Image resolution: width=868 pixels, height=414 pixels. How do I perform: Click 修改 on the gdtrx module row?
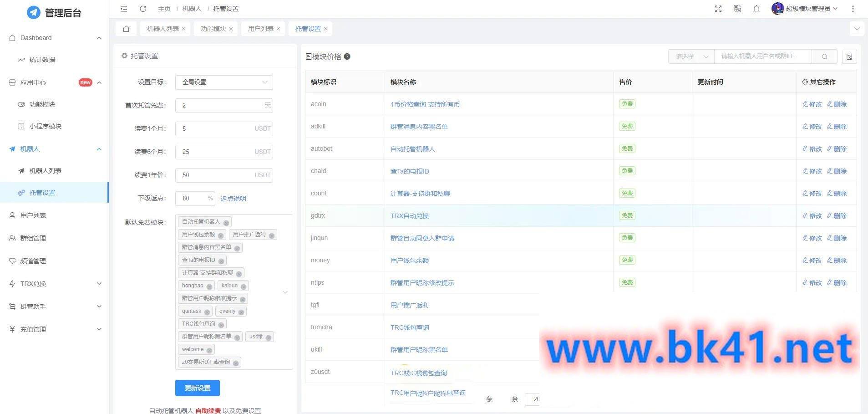[x=812, y=215]
